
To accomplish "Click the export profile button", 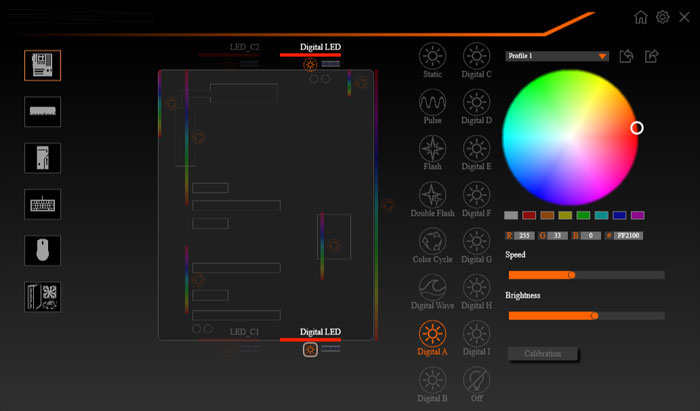I will 652,56.
